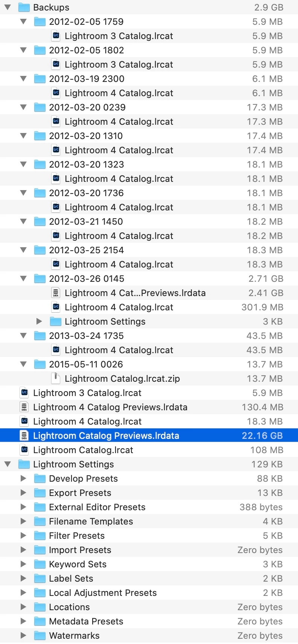This screenshot has height=644, width=298.
Task: Expand the Export Presets folder
Action: click(23, 493)
